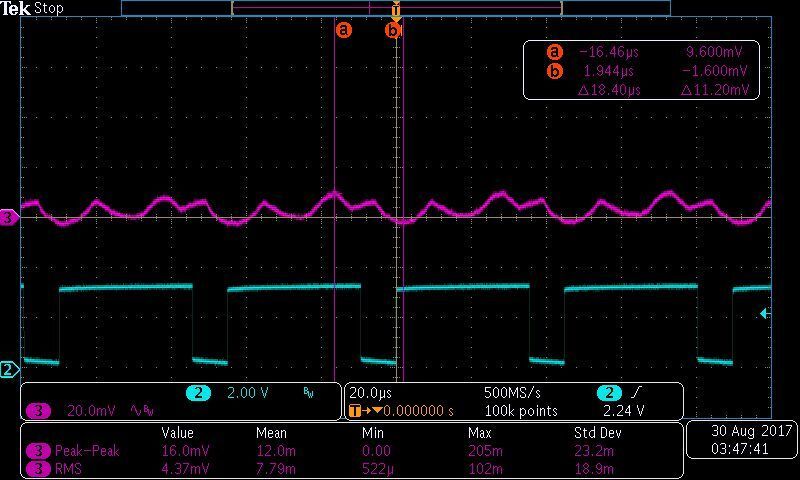Click channel 3 badge in Peak-Peak row
Image resolution: width=800 pixels, height=480 pixels.
38,451
